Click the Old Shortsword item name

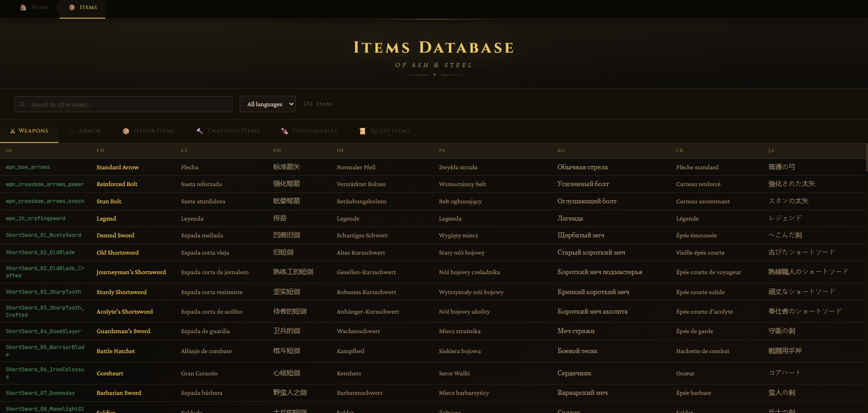(x=118, y=252)
